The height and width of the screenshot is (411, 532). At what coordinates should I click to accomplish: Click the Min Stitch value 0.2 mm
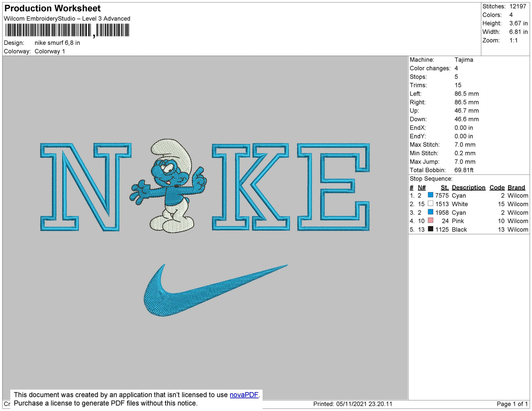coord(465,153)
